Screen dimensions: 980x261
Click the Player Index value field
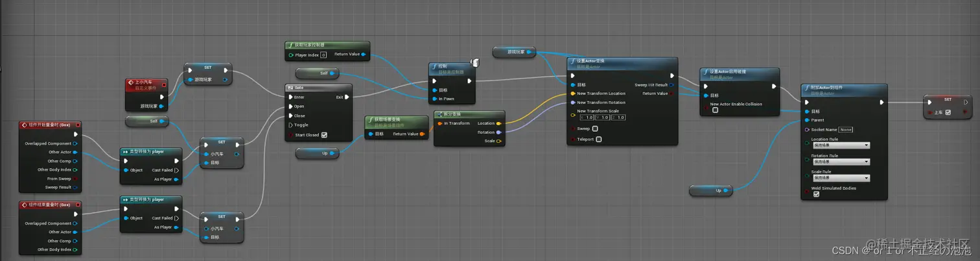pyautogui.click(x=323, y=55)
